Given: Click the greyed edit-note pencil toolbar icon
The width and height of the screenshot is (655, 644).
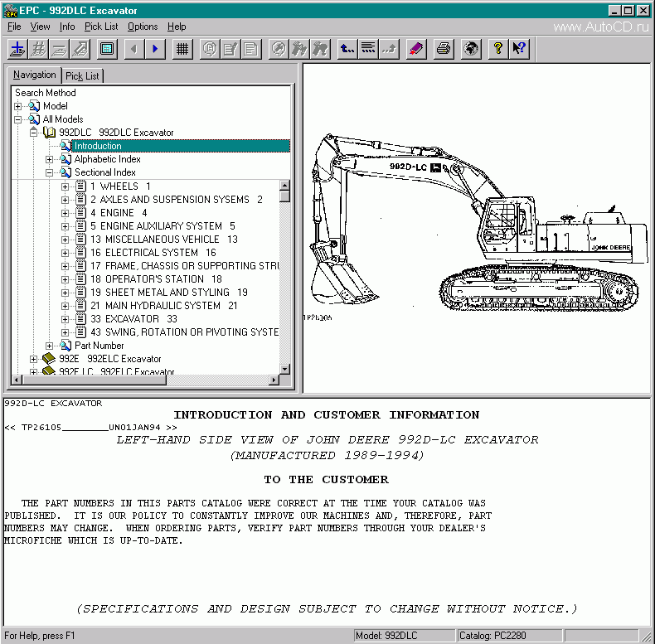Looking at the screenshot, I should 230,49.
